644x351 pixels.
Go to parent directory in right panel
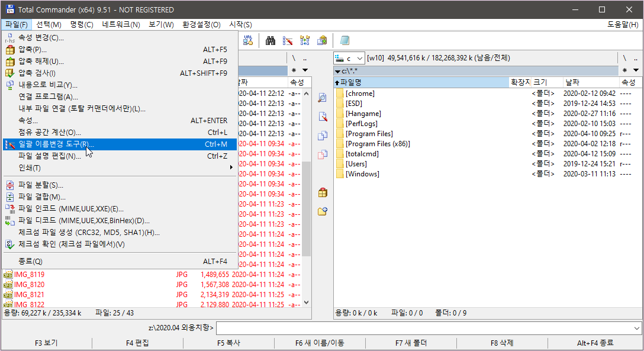pos(636,58)
